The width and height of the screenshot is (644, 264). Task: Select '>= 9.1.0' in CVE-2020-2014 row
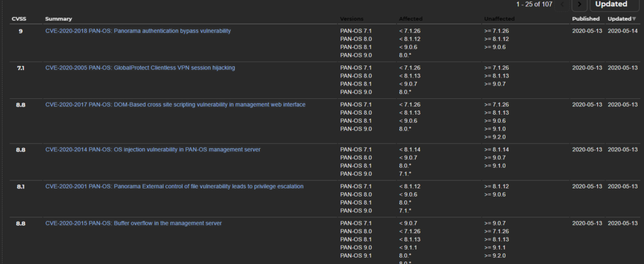pyautogui.click(x=495, y=166)
